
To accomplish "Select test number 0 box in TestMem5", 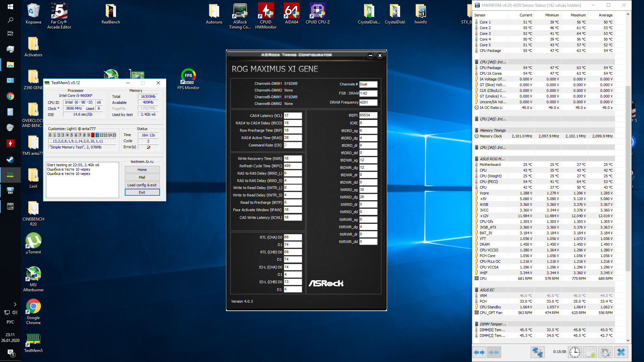I will pos(50,135).
